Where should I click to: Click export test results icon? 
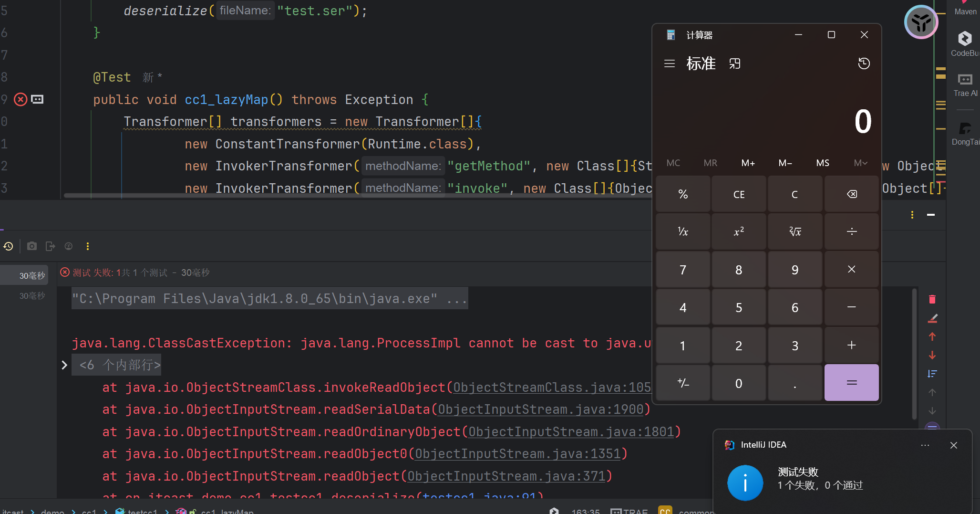click(x=50, y=246)
